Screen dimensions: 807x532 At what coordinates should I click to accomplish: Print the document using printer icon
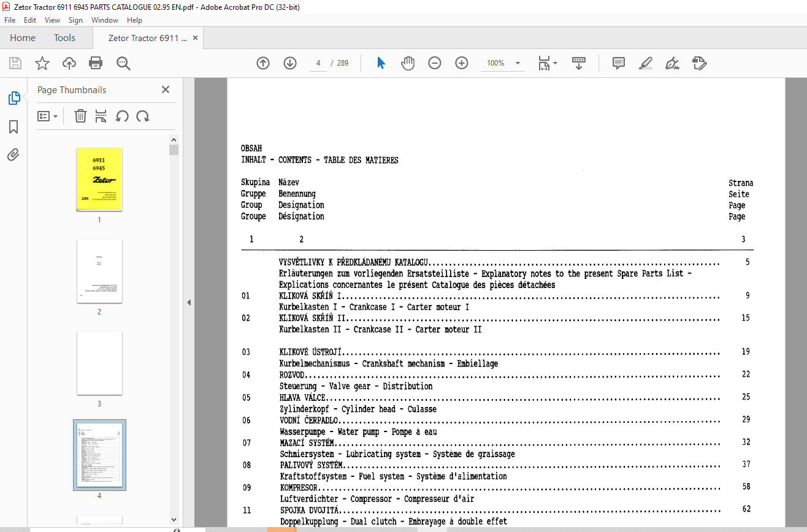pos(96,63)
